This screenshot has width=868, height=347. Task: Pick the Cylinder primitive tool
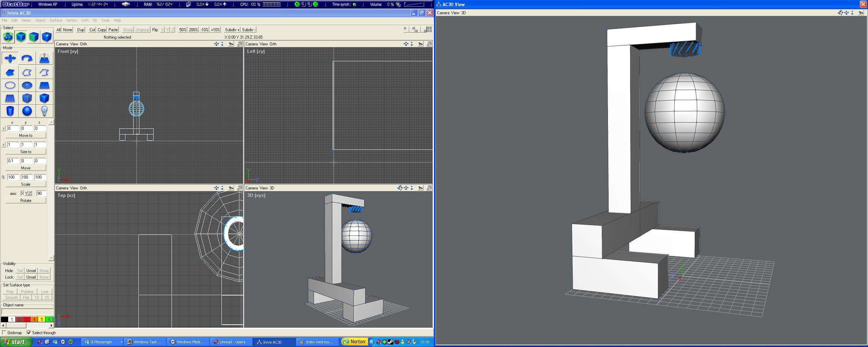[x=10, y=111]
